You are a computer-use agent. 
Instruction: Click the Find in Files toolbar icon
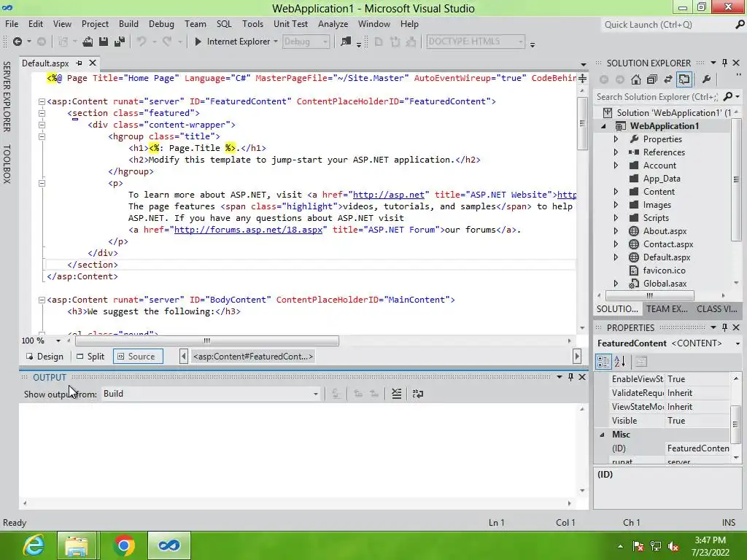point(347,42)
